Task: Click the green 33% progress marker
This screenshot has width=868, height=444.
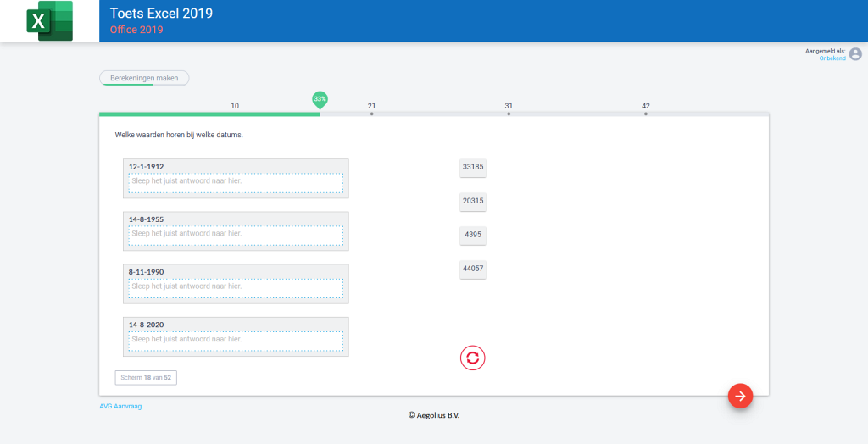Action: click(320, 99)
